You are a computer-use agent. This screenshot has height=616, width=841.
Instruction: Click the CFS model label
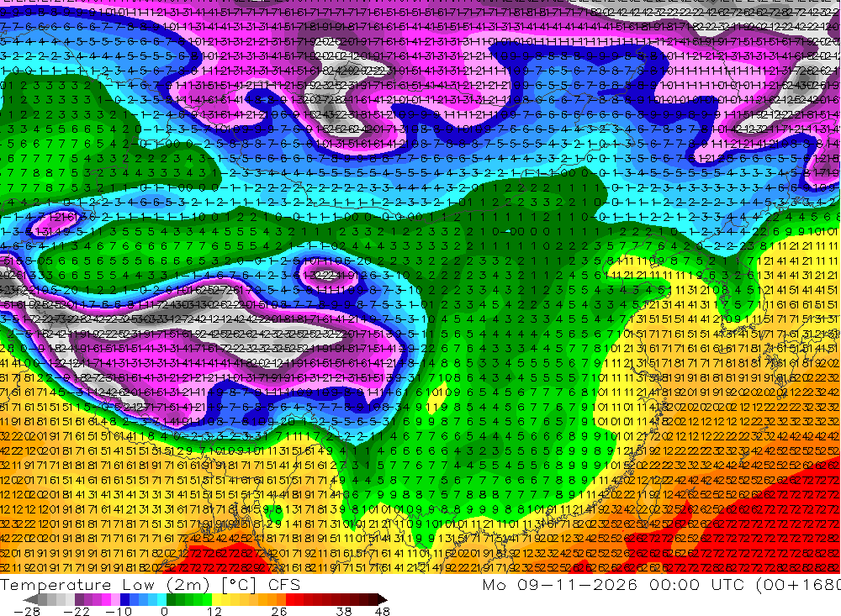tap(283, 584)
